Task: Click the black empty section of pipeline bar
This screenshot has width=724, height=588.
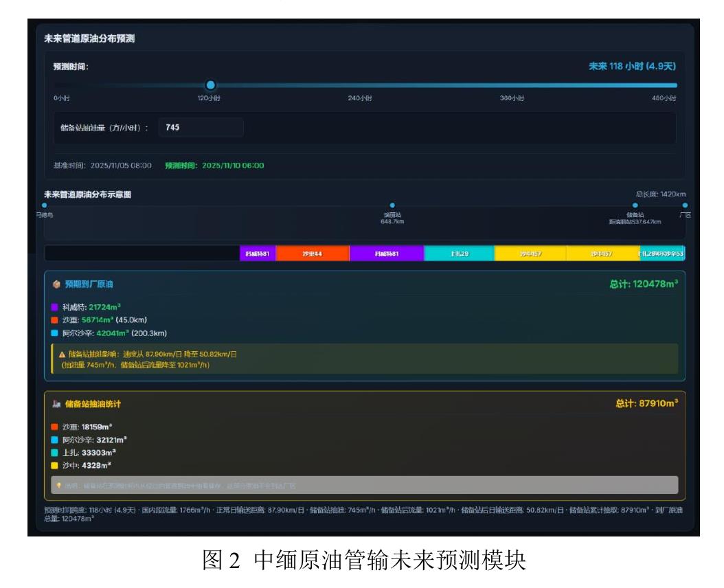Action: [x=142, y=253]
